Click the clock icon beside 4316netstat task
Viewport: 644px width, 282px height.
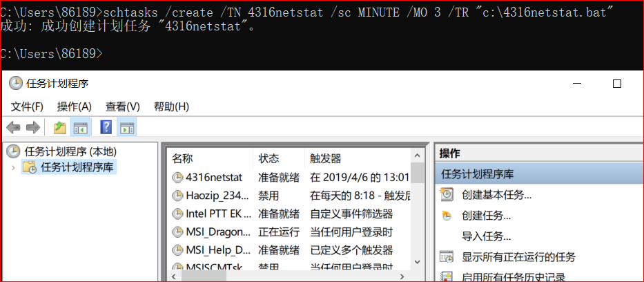[x=177, y=178]
